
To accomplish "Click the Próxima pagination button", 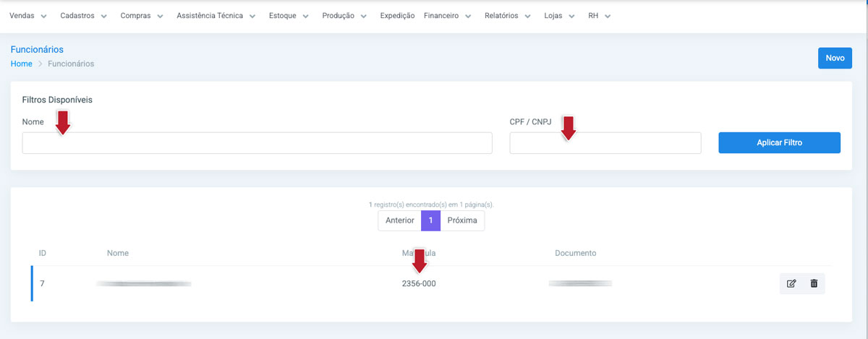I will pos(462,220).
